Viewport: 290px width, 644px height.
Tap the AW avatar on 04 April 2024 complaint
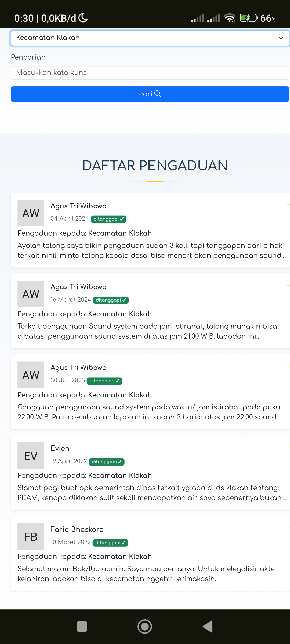tap(31, 213)
